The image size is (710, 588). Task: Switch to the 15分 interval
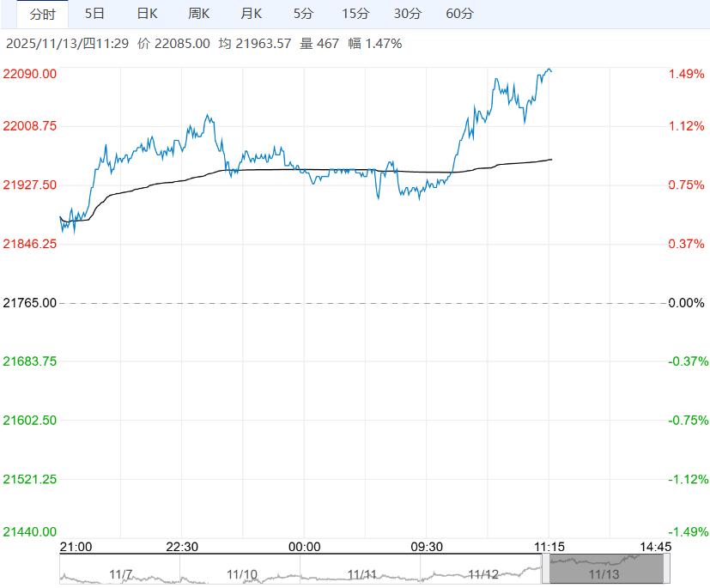(355, 14)
